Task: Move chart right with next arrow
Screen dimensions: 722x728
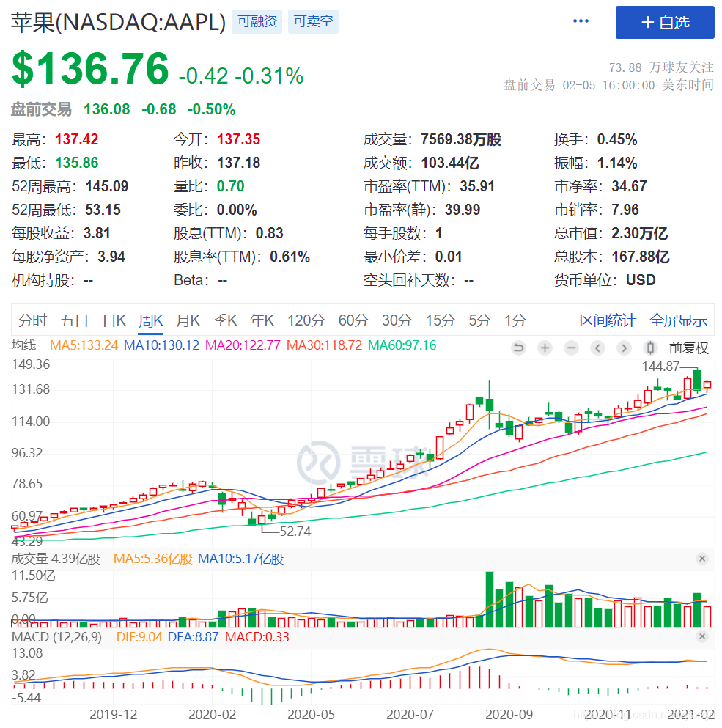Action: coord(624,348)
